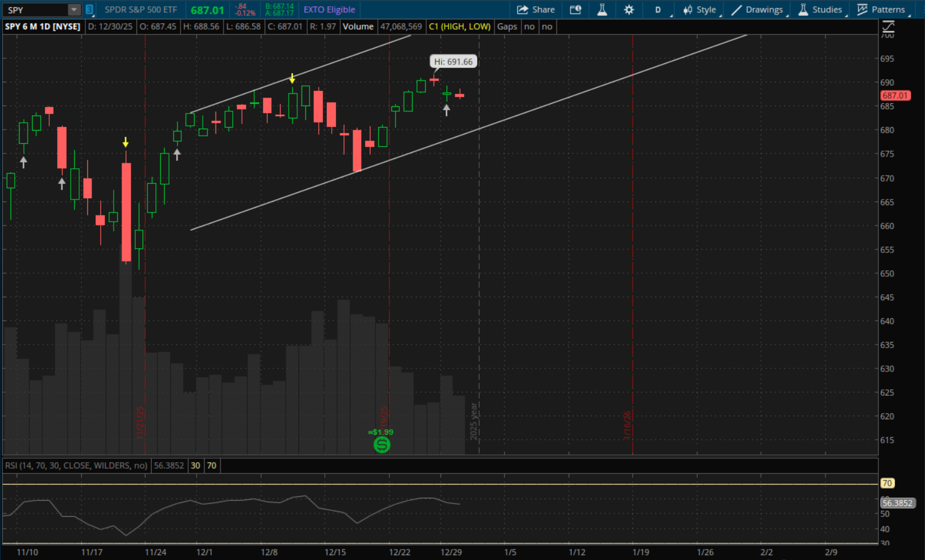Click the blue linked-symbol number 3 icon
The height and width of the screenshot is (560, 925).
[90, 10]
